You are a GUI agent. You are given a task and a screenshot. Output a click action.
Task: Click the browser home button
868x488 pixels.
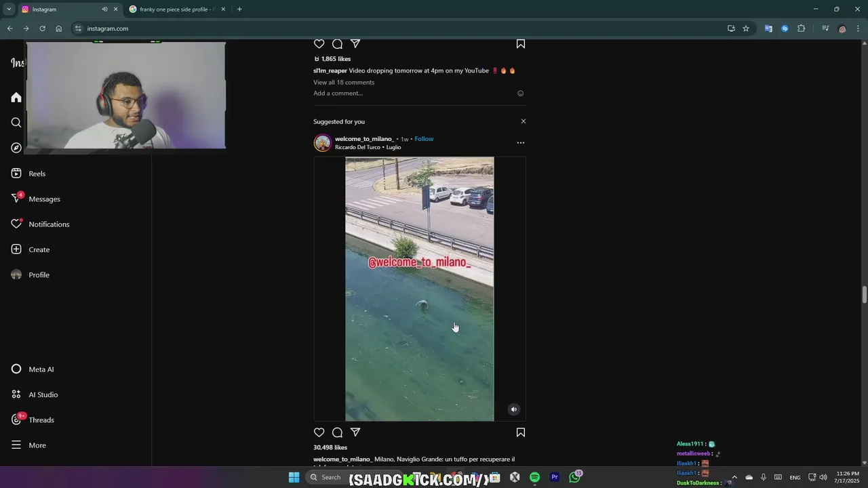tap(59, 28)
